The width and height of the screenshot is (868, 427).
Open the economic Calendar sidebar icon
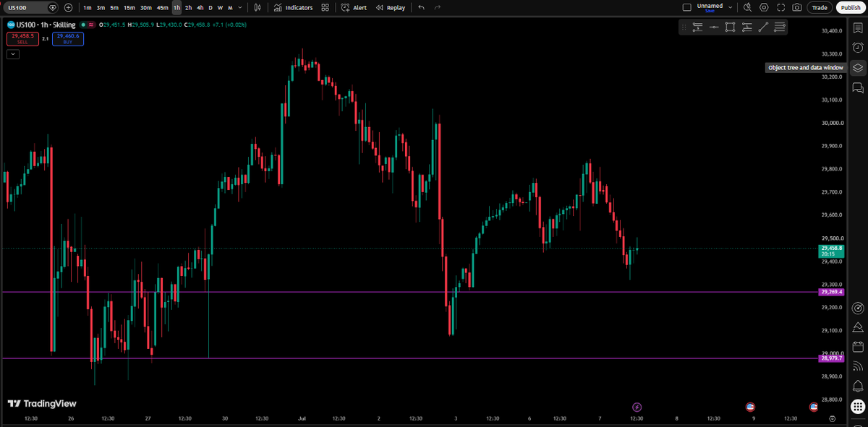(858, 347)
